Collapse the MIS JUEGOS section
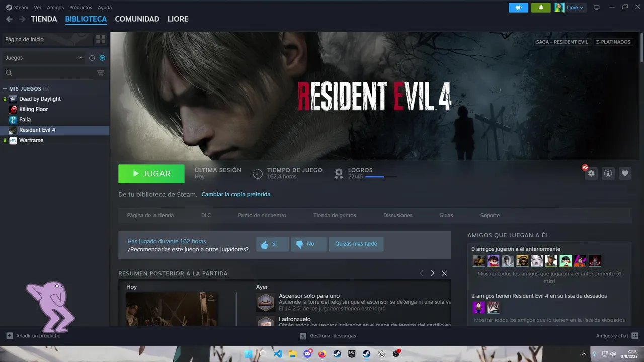Viewport: 644px width, 362px height. tap(5, 88)
